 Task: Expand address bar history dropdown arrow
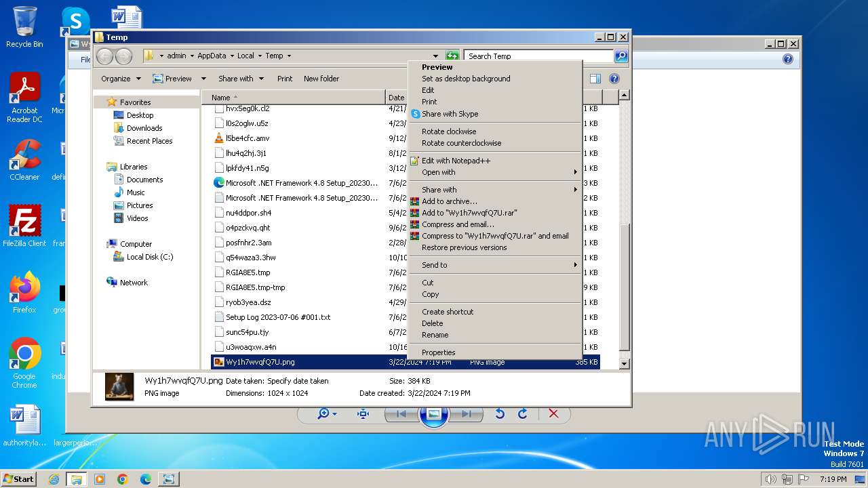tap(435, 56)
